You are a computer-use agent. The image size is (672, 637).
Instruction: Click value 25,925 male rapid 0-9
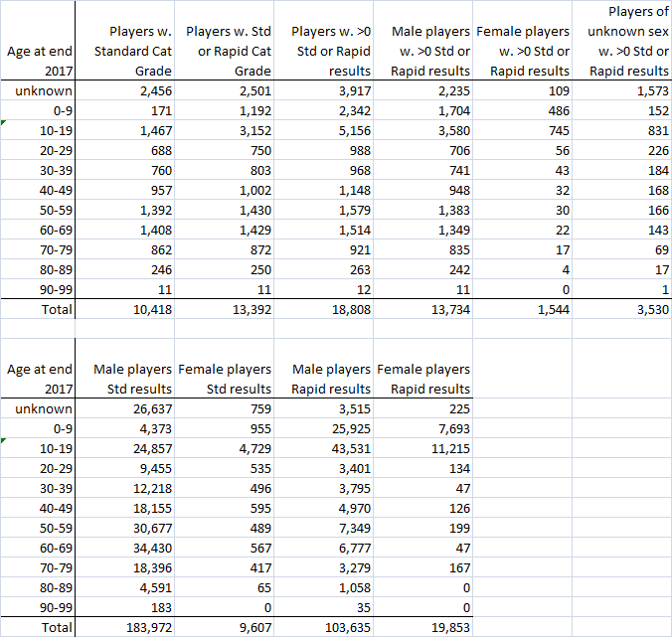323,428
